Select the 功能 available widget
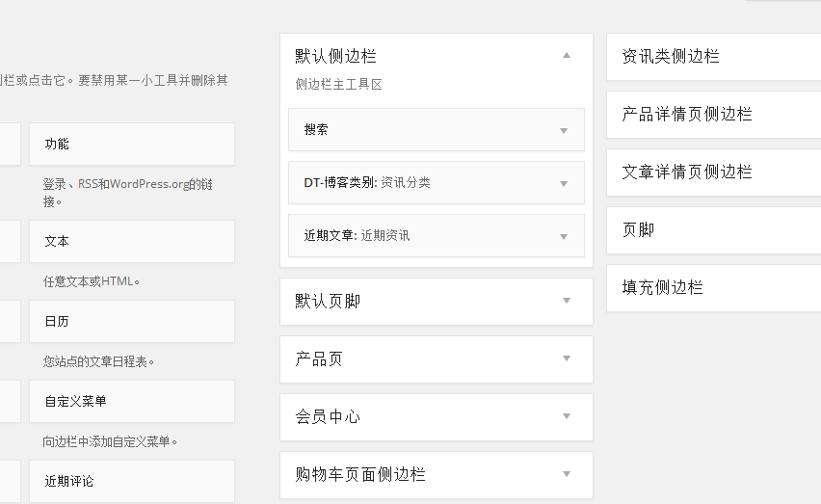 (131, 145)
